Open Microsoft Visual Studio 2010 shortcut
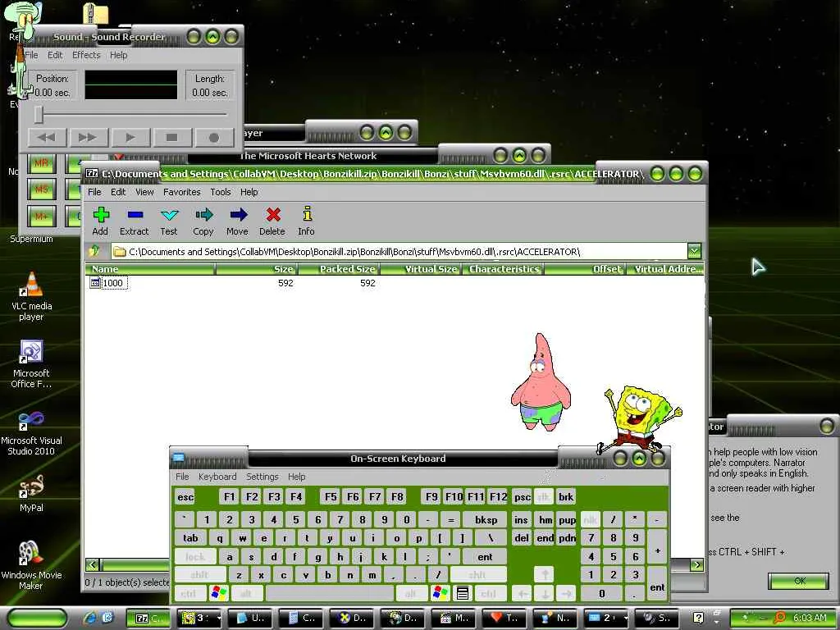This screenshot has width=840, height=630. coord(31,431)
